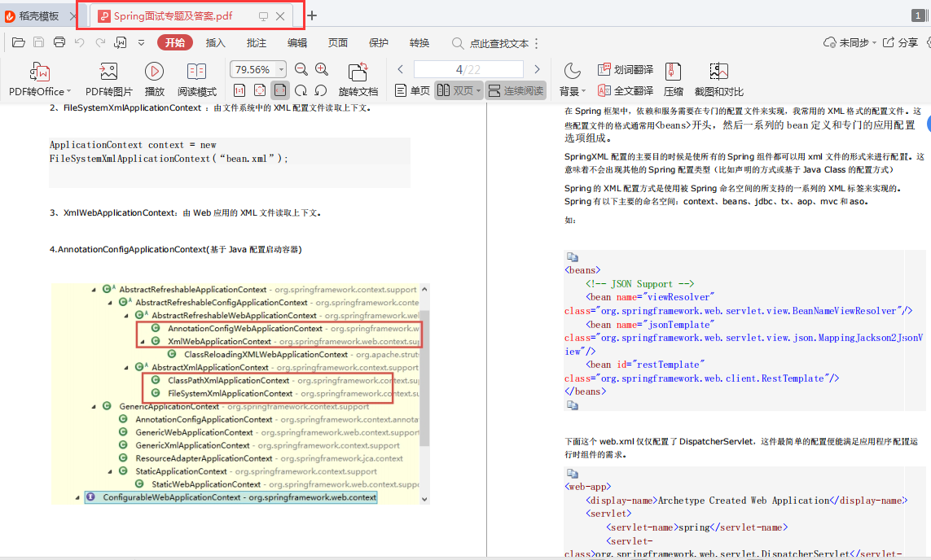Viewport: 931px width, 560px height.
Task: Collapse AbstractRefreshableApplicationContext tree node
Action: (x=94, y=290)
